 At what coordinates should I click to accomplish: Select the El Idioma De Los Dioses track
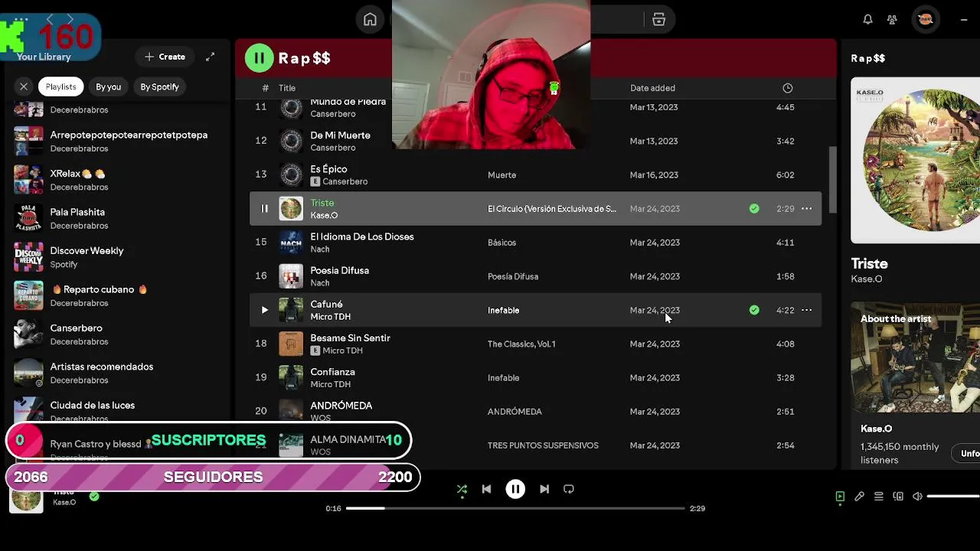[535, 243]
